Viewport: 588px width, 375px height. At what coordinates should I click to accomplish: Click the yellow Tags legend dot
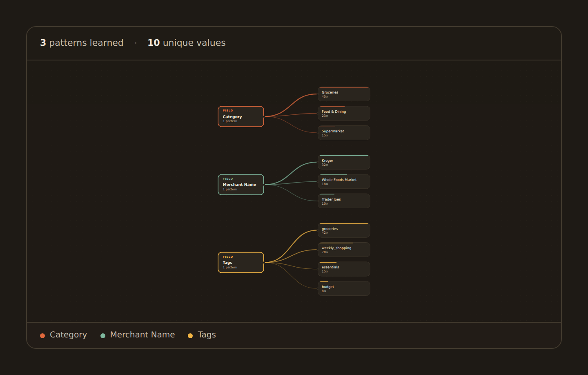[190, 336]
